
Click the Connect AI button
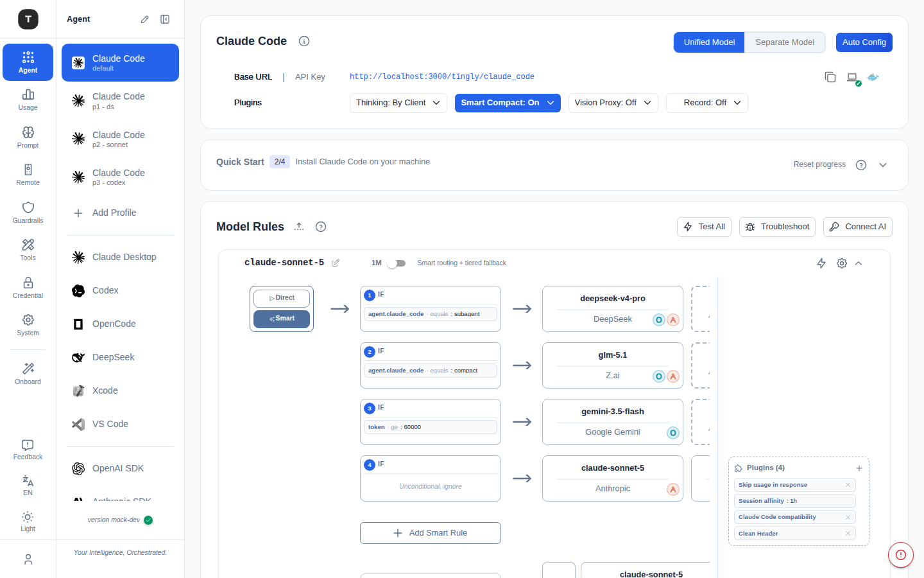(x=857, y=227)
